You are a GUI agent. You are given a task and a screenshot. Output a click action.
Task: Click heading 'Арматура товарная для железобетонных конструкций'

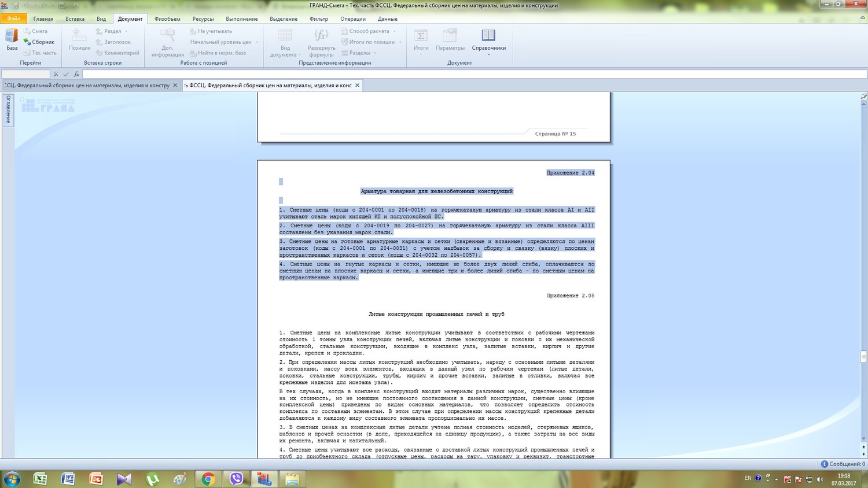point(437,191)
